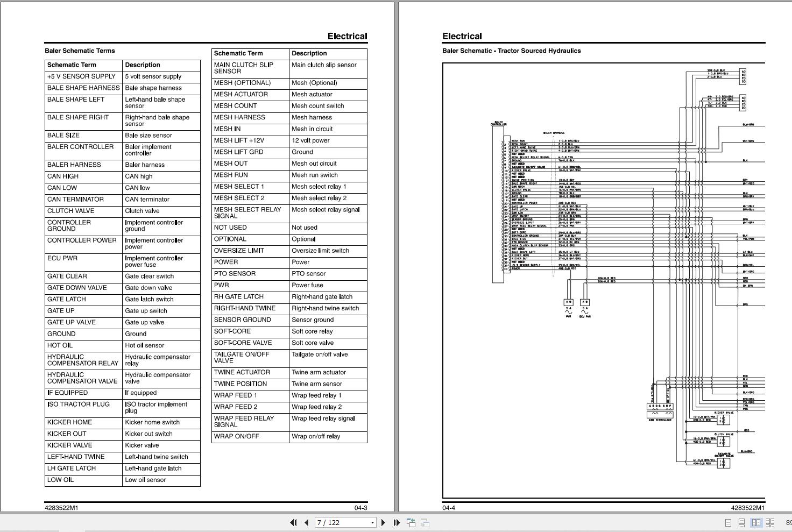Viewport: 792px width, 532px height.
Task: Click the '12 volt power' description cell
Action: (x=328, y=140)
